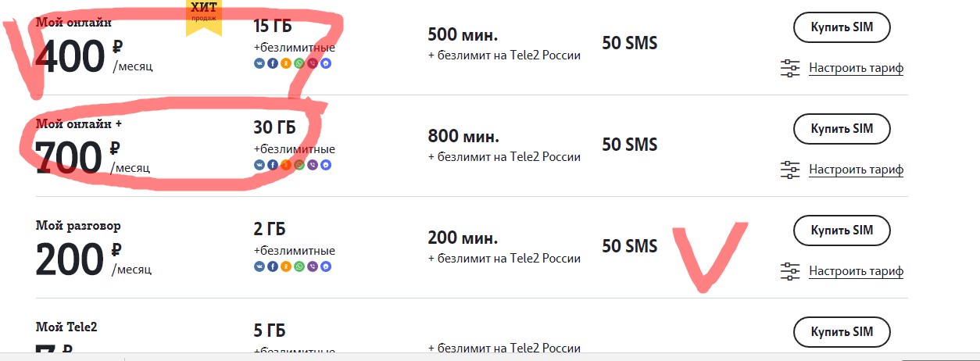The image size is (980, 361).
Task: Click the sliders icon in the Мой разговор row
Action: tap(791, 271)
